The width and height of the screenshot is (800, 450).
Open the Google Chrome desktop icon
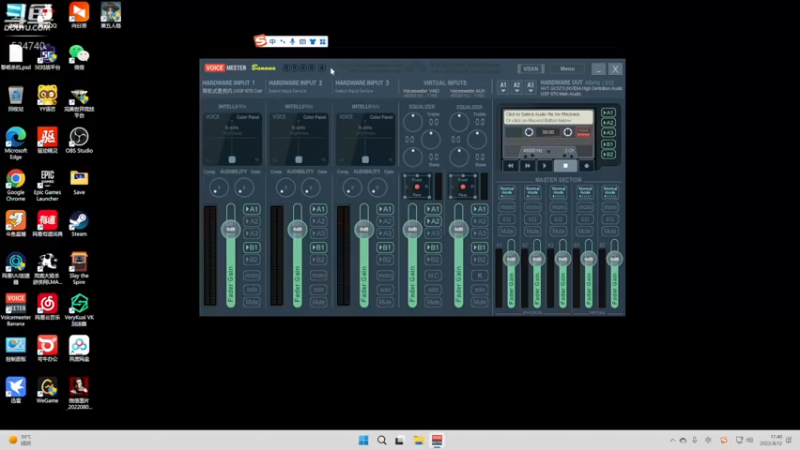pyautogui.click(x=16, y=185)
